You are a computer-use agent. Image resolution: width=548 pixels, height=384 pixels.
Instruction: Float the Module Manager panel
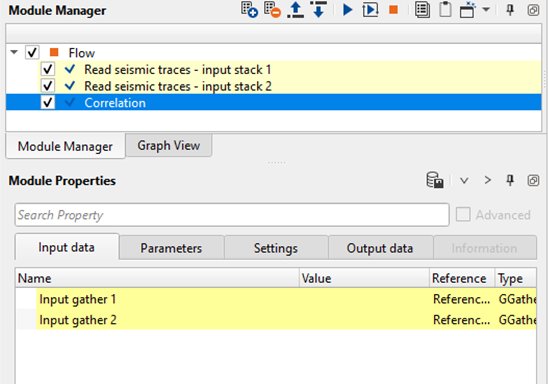pos(533,10)
